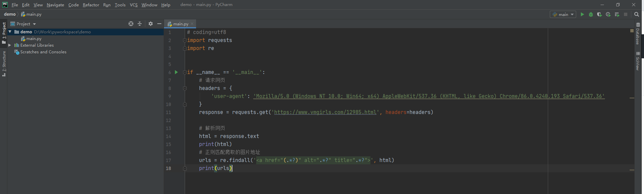The height and width of the screenshot is (194, 644).
Task: Toggle the 1: Project side tab
Action: click(4, 33)
